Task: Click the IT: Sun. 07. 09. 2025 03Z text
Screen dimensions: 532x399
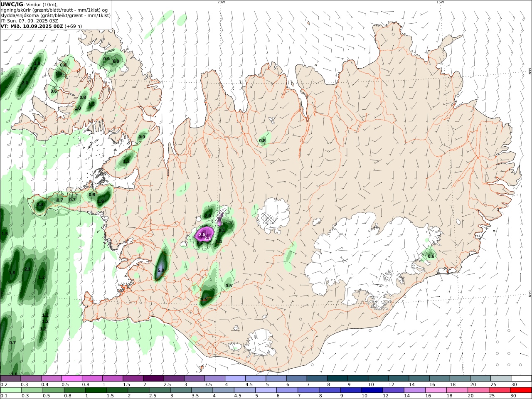Action: [x=29, y=20]
